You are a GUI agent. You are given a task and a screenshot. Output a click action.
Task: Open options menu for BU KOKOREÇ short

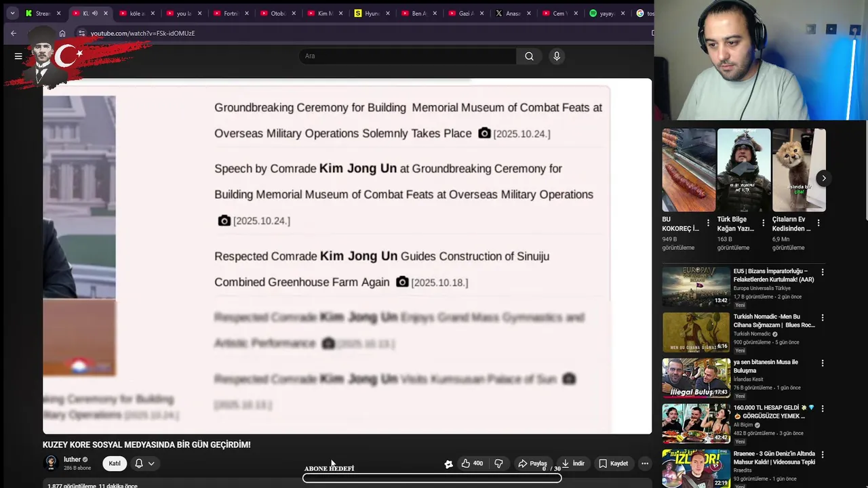[x=709, y=223]
